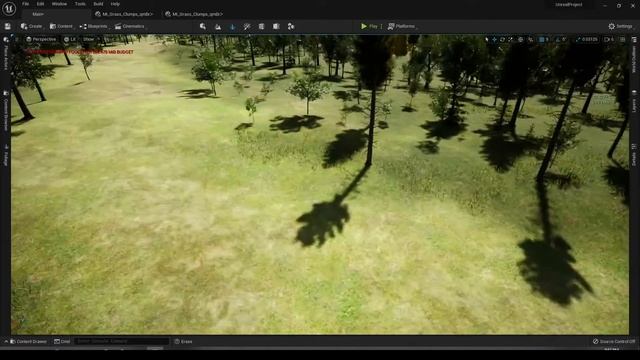Switch to Landscape mode icon

(218, 26)
